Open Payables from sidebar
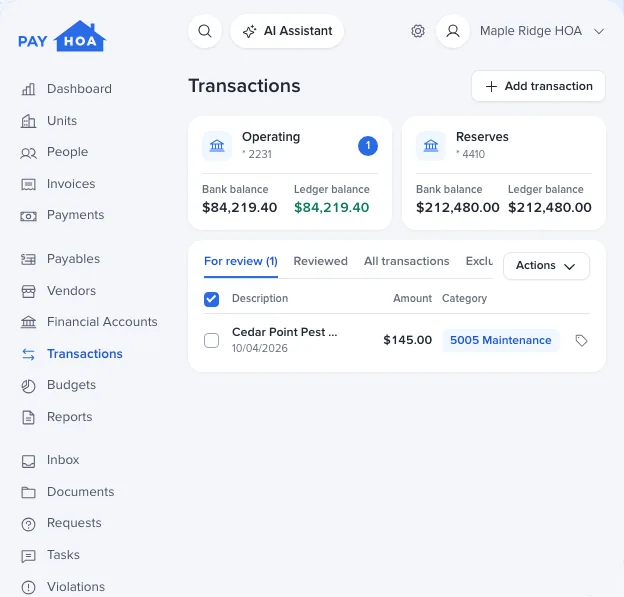The image size is (624, 597). click(x=73, y=259)
